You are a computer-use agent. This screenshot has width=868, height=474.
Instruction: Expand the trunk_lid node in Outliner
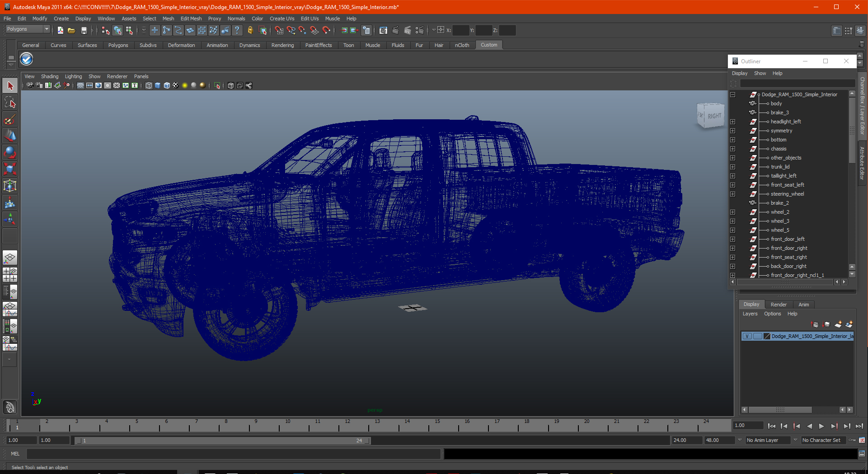point(732,167)
